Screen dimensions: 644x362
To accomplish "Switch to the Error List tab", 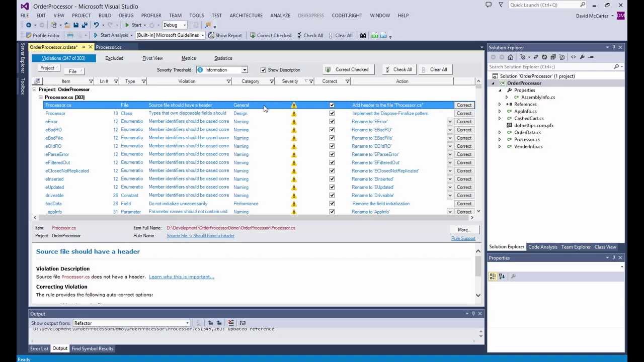I will (x=39, y=348).
